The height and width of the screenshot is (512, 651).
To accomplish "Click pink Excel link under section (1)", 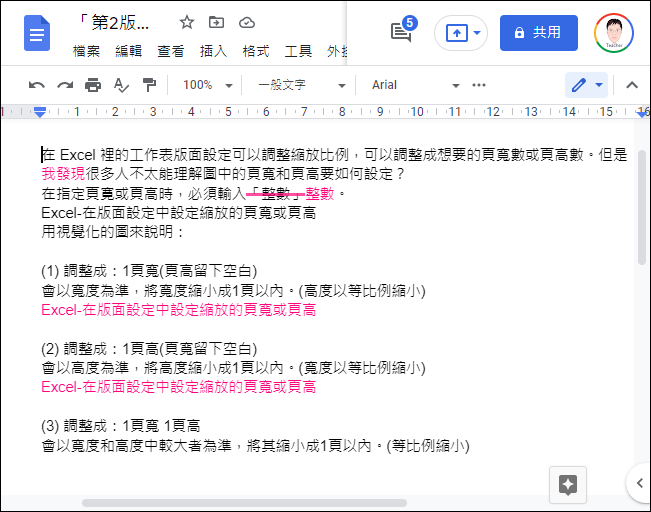I will [179, 310].
